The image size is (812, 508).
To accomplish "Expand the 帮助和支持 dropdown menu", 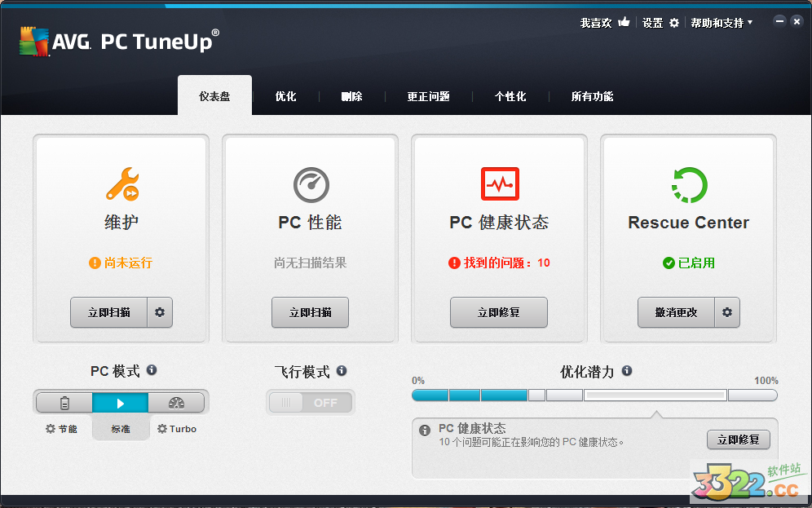I will [x=722, y=23].
